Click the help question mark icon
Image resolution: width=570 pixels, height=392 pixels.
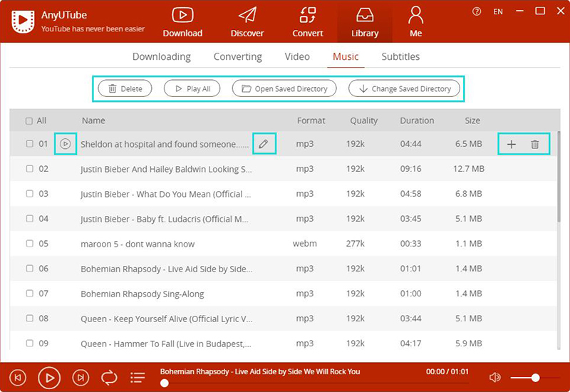tap(477, 11)
